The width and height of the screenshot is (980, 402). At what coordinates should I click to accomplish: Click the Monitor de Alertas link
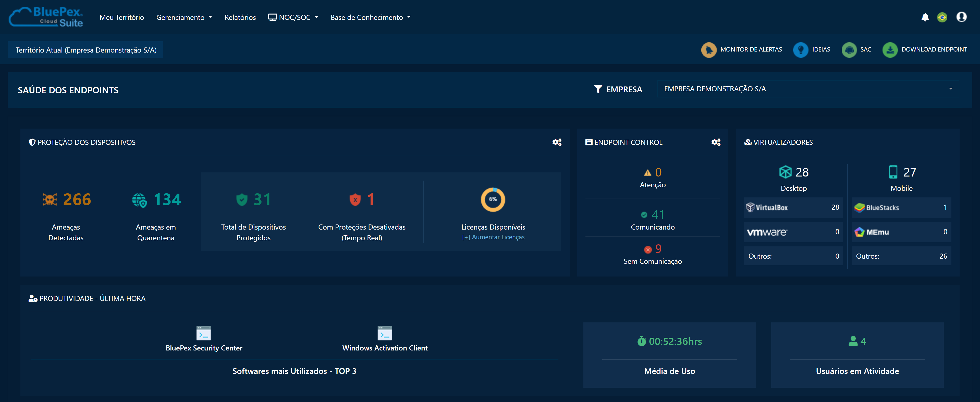click(x=751, y=50)
